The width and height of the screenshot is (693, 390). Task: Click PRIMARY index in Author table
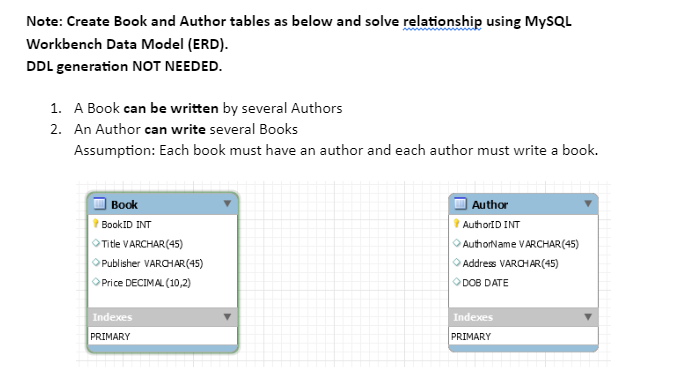pos(471,337)
